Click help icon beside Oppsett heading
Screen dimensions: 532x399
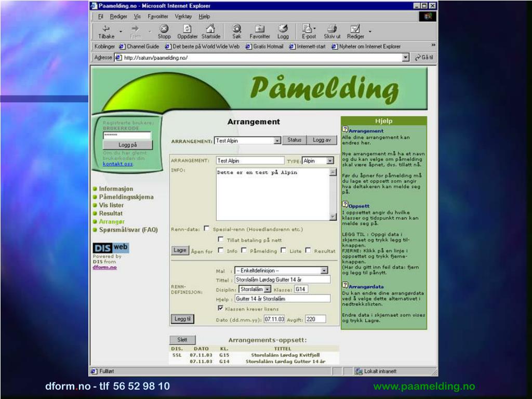tap(345, 204)
